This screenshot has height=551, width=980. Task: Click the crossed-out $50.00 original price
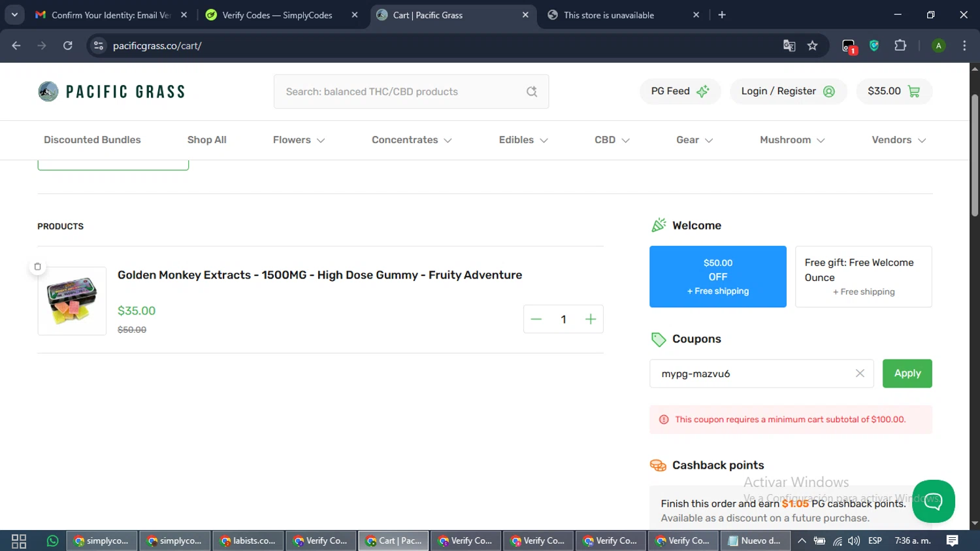coord(132,330)
